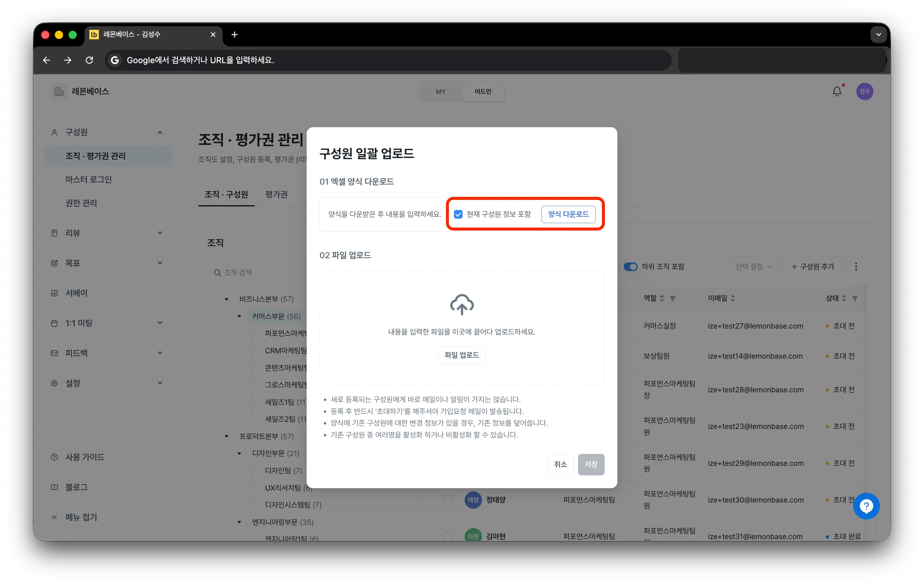Click the cloud upload icon in the drop zone

pyautogui.click(x=462, y=304)
